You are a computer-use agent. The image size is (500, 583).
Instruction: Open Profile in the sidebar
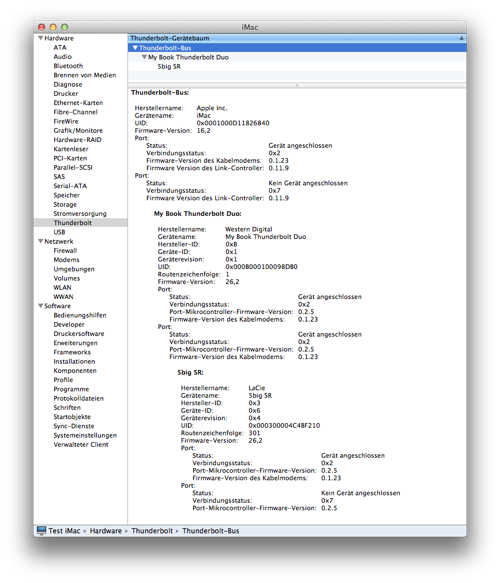pyautogui.click(x=63, y=380)
